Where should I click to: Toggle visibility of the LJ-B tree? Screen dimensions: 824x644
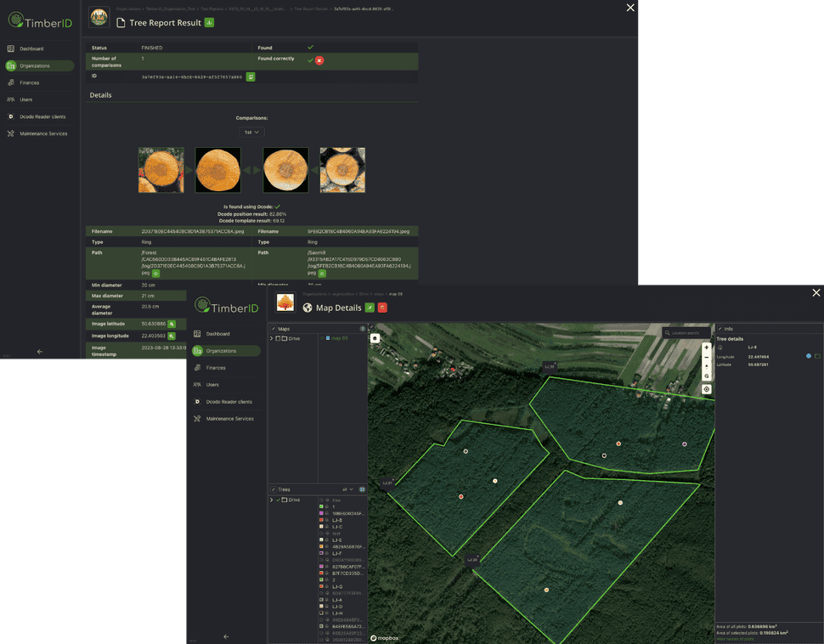326,520
